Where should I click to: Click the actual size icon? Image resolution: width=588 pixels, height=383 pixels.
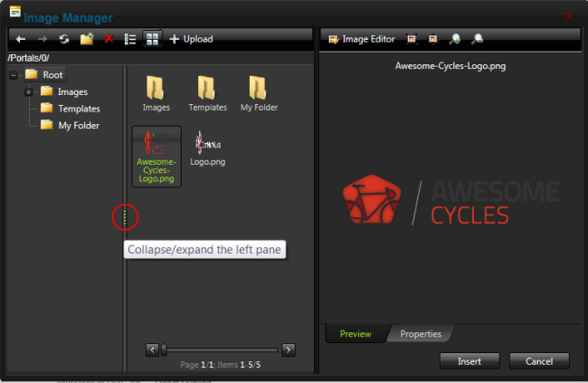(x=433, y=39)
